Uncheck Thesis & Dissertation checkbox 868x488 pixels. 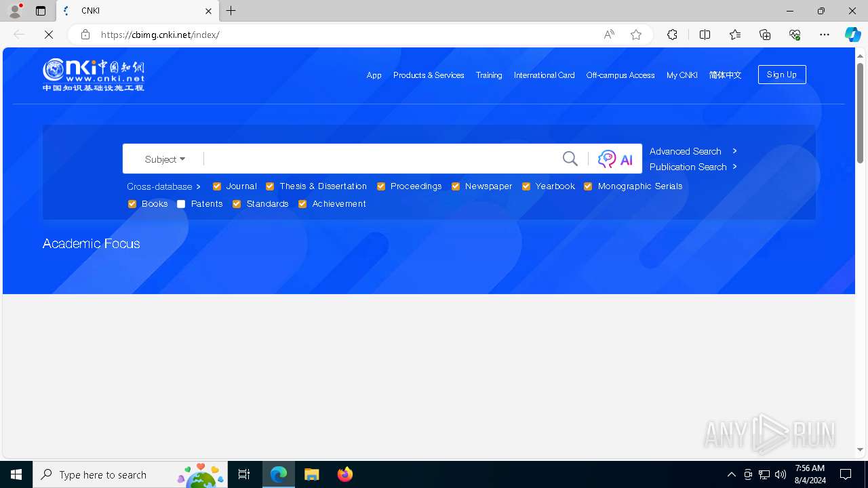[270, 186]
